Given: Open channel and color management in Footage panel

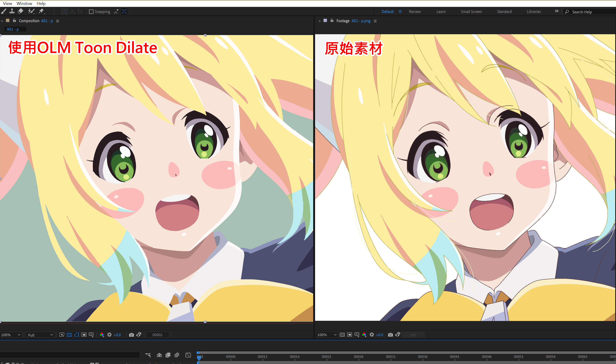Looking at the screenshot, I should pos(364,335).
